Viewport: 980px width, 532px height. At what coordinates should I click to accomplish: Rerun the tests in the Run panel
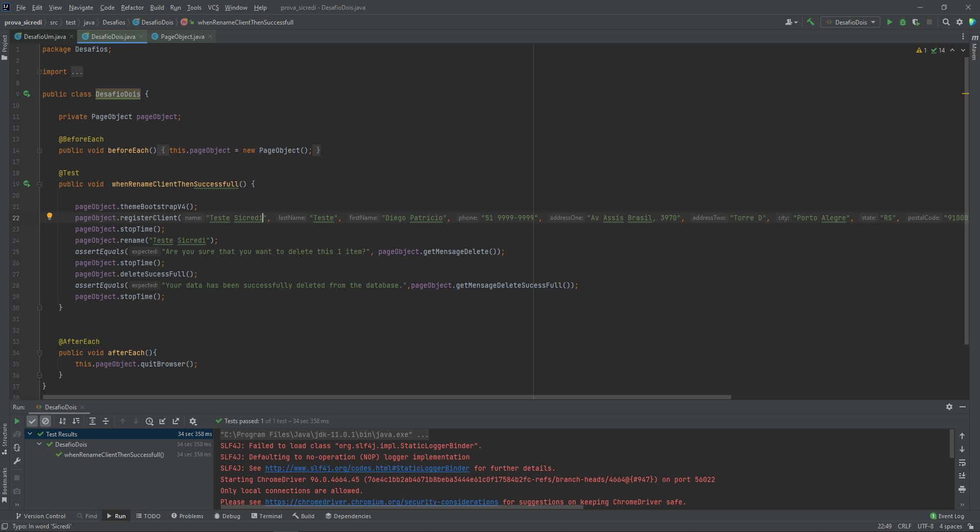(16, 421)
